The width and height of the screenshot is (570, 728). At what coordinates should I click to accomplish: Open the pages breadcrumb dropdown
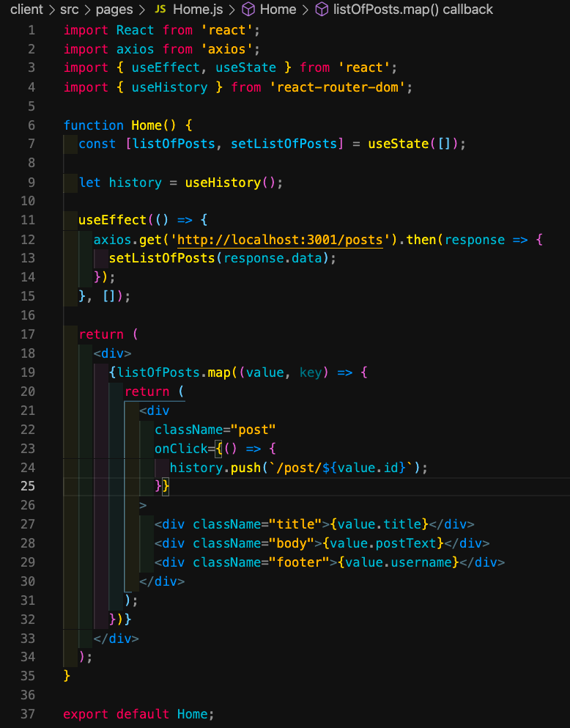pos(114,10)
